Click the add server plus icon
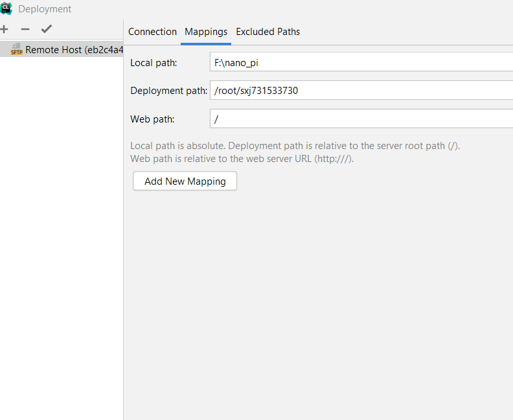Viewport: 513px width, 420px height. coord(4,29)
